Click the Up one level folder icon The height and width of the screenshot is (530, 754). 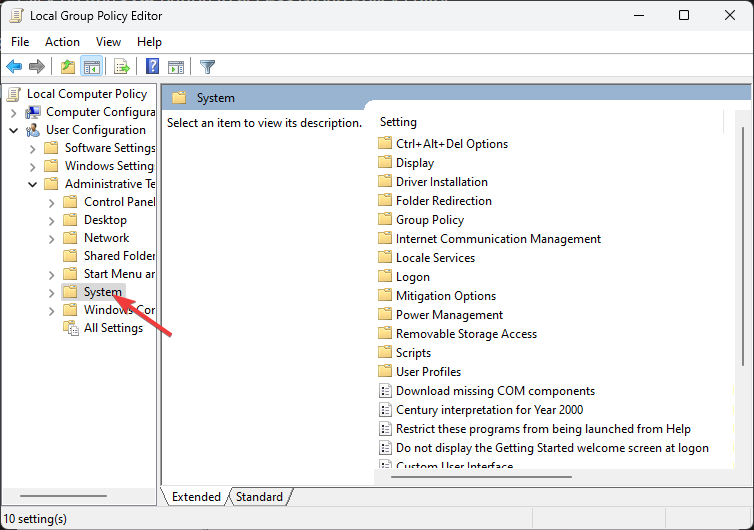[x=68, y=66]
